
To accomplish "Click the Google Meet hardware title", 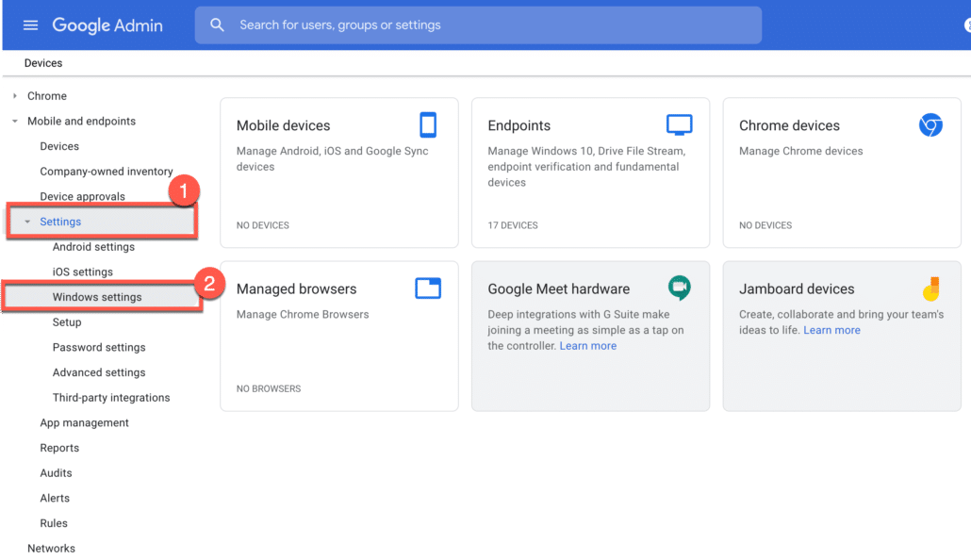I will pyautogui.click(x=559, y=289).
